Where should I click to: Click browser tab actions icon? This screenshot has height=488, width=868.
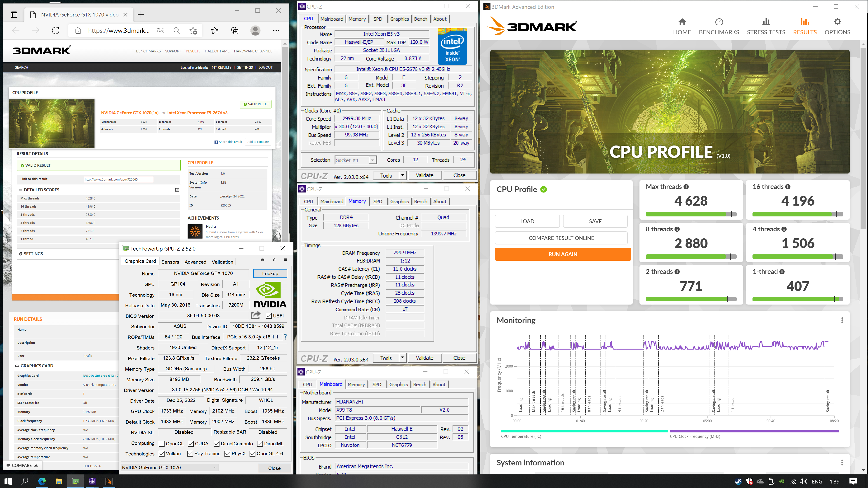pyautogui.click(x=14, y=14)
